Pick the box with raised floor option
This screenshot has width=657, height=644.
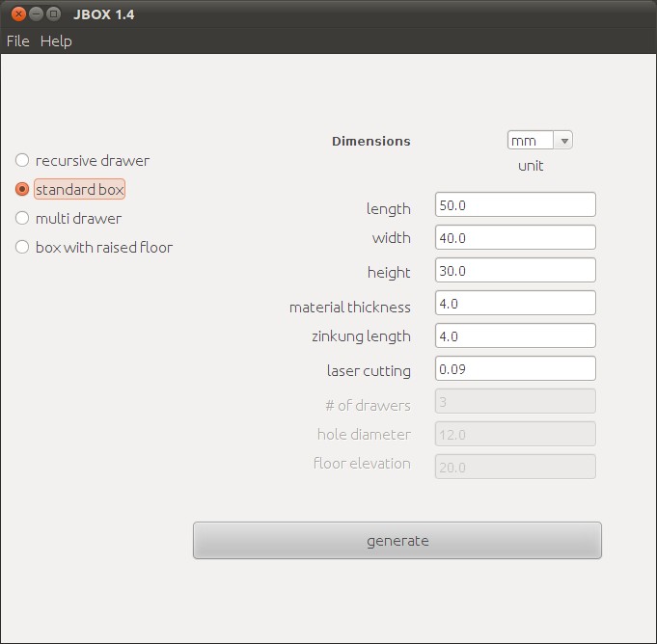[x=22, y=247]
